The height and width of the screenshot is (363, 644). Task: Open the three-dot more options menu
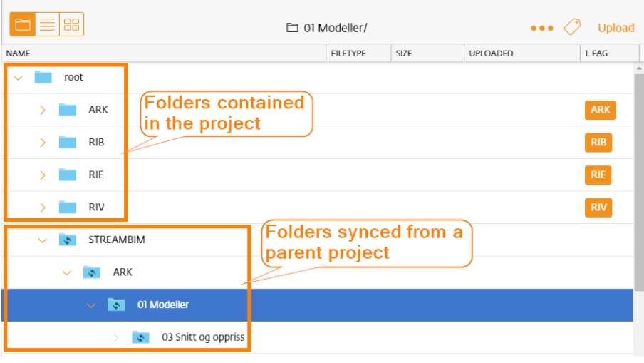coord(541,28)
